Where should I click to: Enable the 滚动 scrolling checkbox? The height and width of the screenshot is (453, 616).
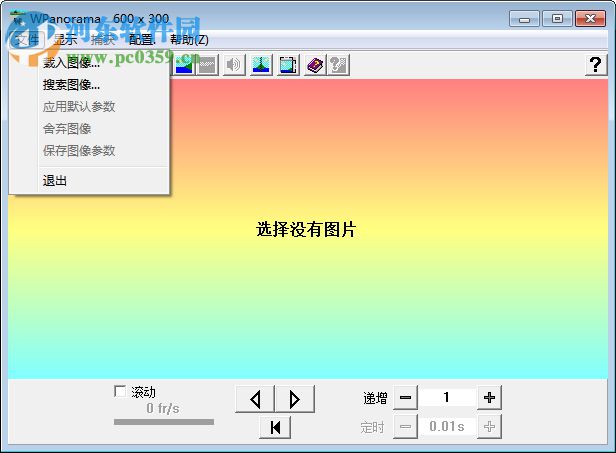tap(120, 391)
